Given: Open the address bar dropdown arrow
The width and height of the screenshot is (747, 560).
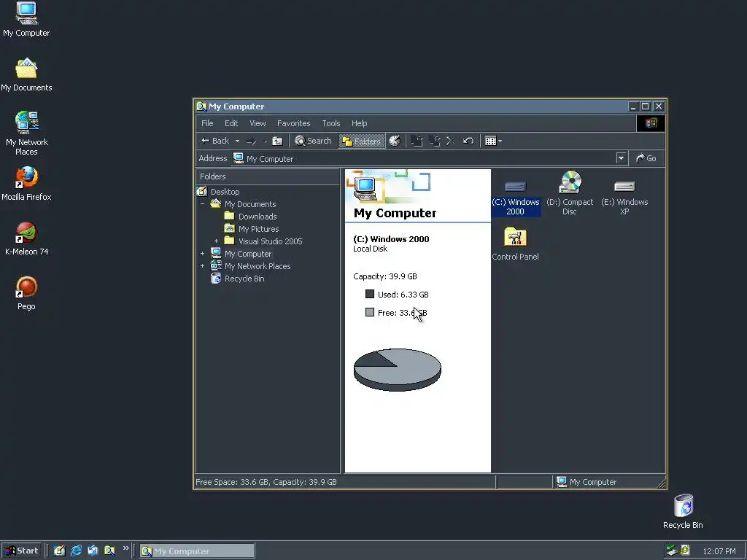Looking at the screenshot, I should pos(621,158).
